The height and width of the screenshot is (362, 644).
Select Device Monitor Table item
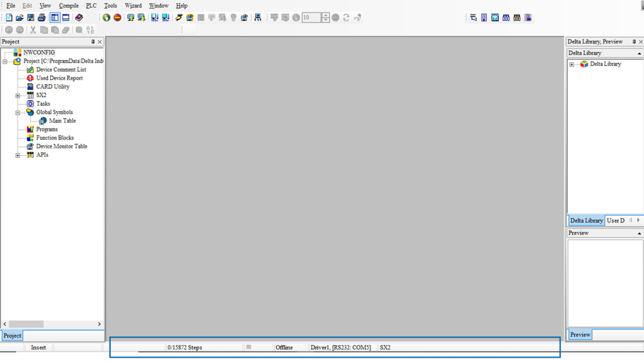point(62,146)
